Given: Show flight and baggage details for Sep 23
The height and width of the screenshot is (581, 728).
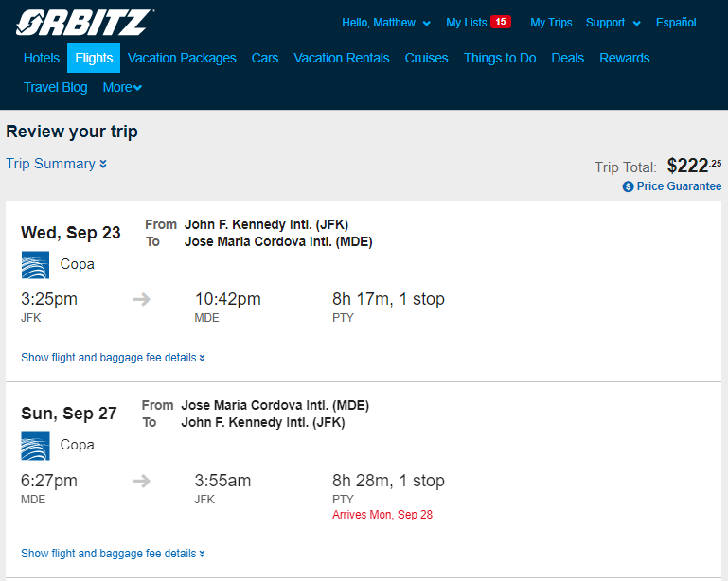Looking at the screenshot, I should [x=113, y=358].
